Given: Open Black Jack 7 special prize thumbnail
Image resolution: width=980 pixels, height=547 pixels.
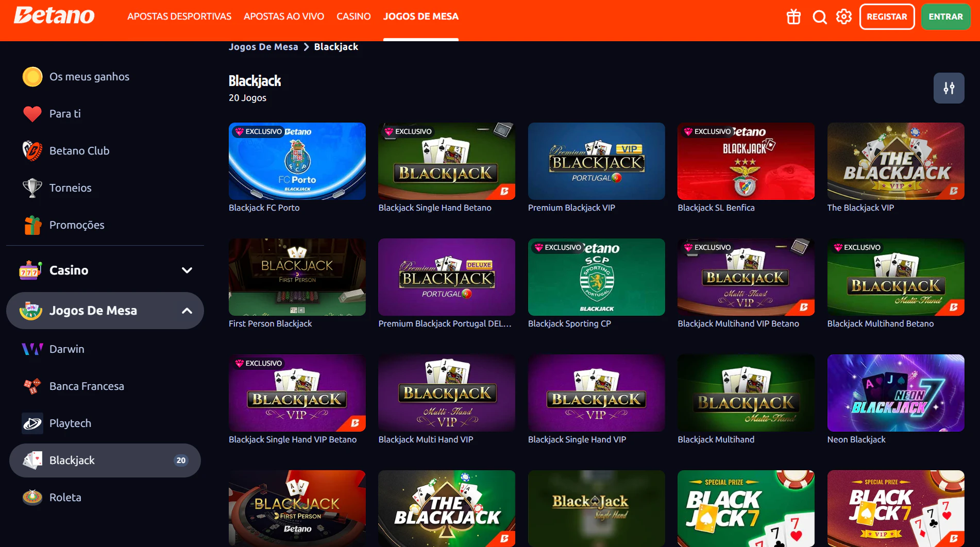Looking at the screenshot, I should coord(746,508).
